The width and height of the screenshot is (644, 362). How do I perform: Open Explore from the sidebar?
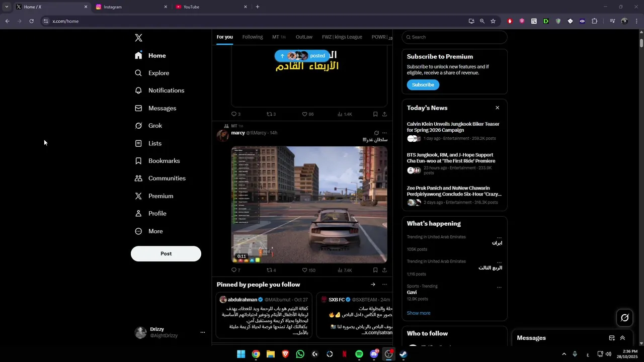tap(152, 73)
